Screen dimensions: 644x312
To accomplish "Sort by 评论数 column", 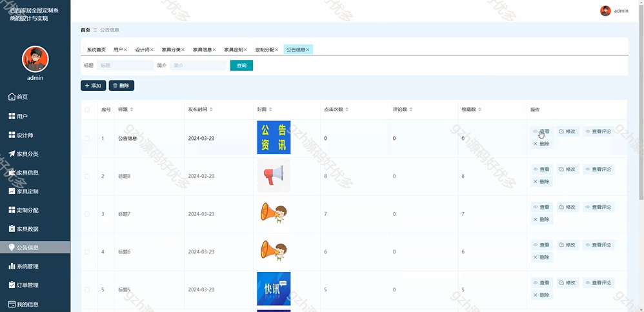I will pyautogui.click(x=410, y=110).
